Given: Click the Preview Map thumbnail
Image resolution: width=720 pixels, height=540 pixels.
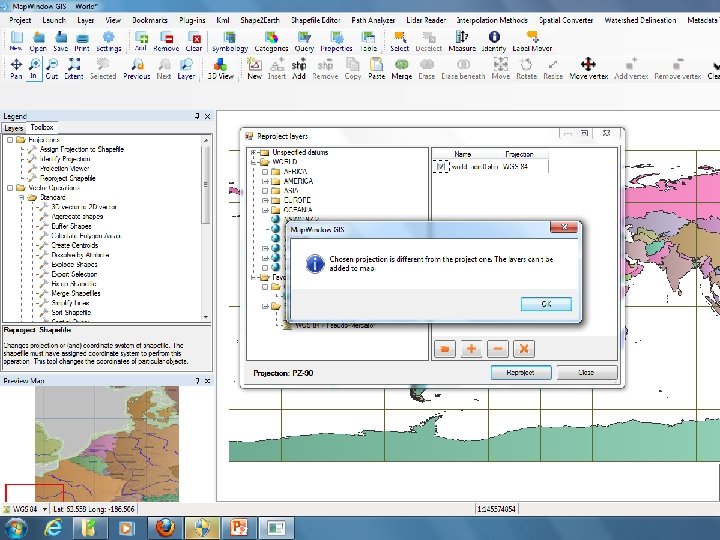Looking at the screenshot, I should tap(107, 444).
